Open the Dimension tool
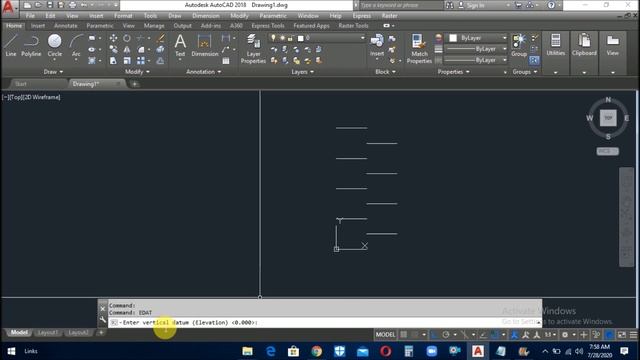This screenshot has height=360, width=640. click(x=204, y=45)
